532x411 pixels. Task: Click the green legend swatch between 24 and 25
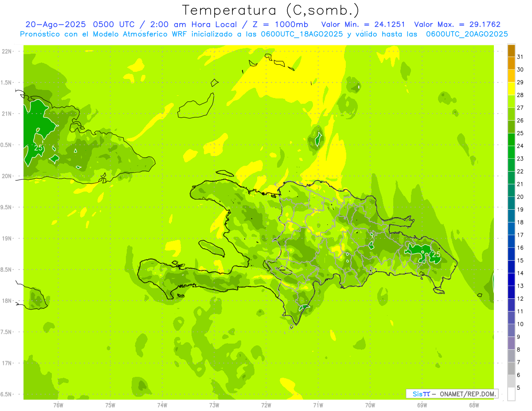pos(511,139)
